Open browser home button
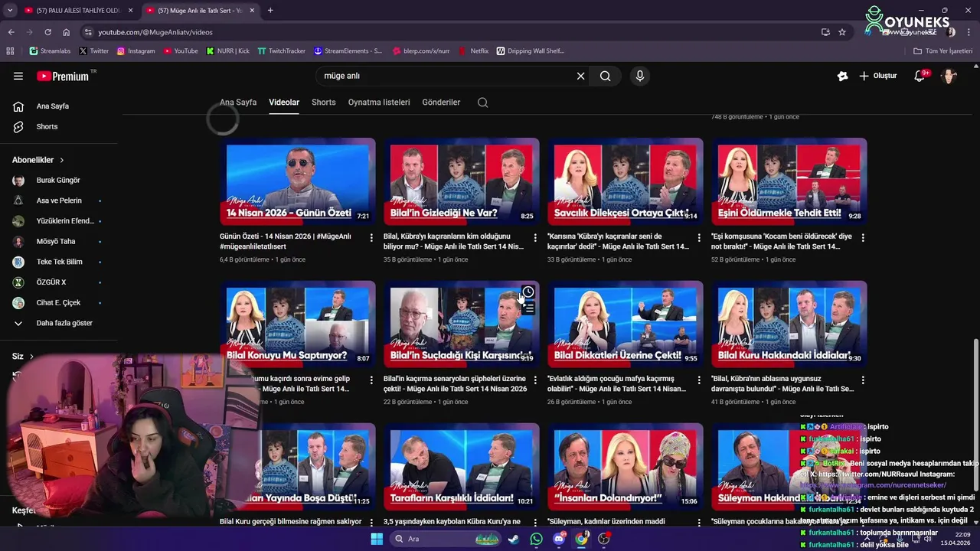Image resolution: width=980 pixels, height=551 pixels. coord(67,32)
